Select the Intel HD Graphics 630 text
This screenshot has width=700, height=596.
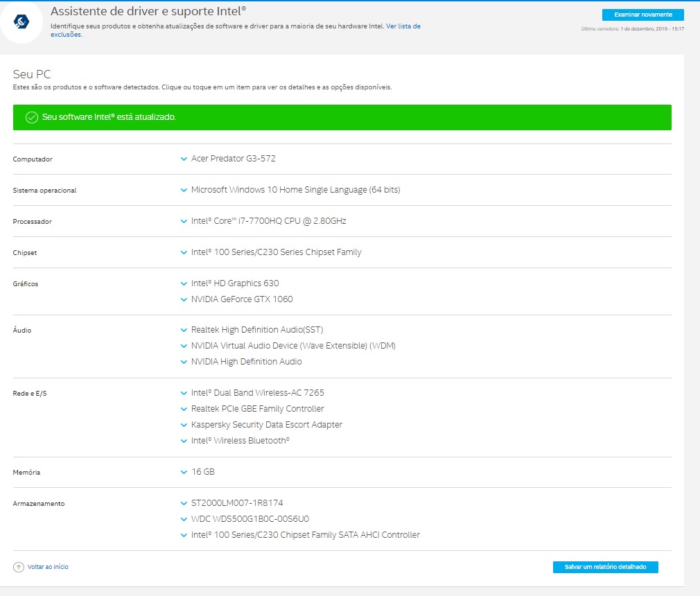click(x=235, y=283)
